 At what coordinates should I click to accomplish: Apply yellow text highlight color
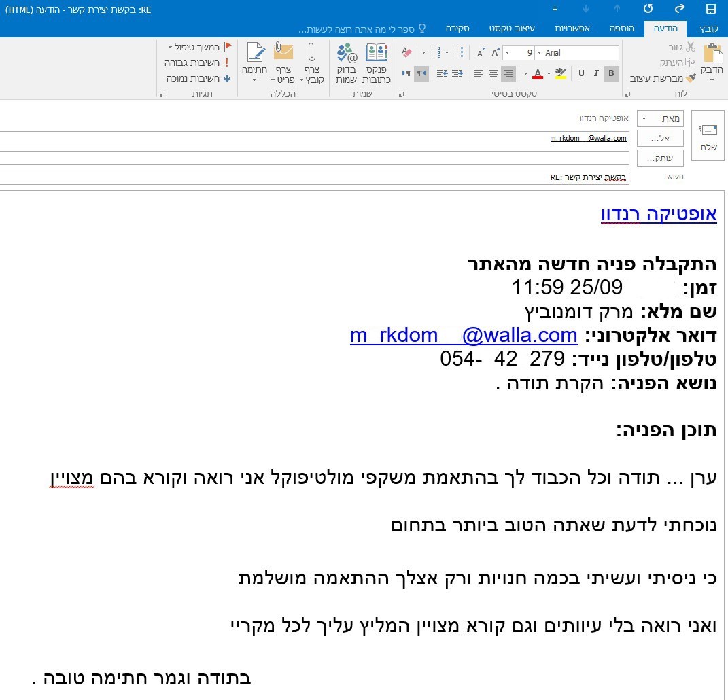[x=560, y=73]
